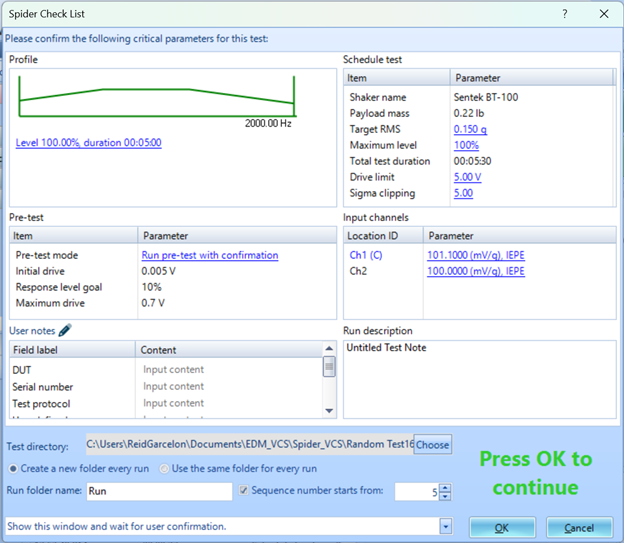Click the Run description text area
Image resolution: width=624 pixels, height=543 pixels.
pyautogui.click(x=479, y=380)
